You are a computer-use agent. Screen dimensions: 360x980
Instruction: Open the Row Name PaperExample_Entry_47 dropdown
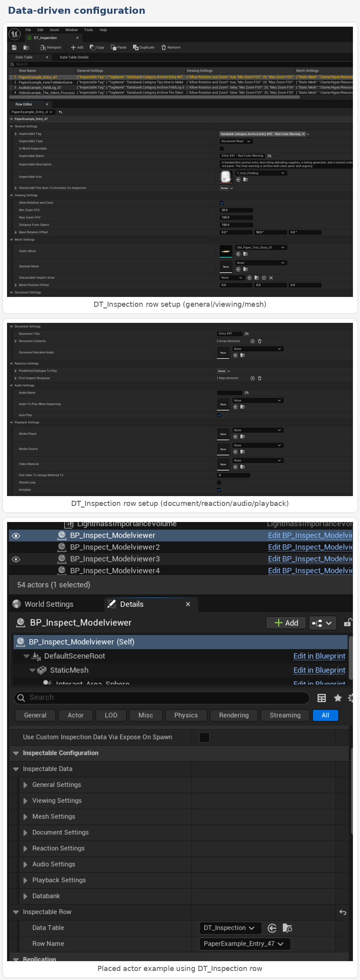tap(244, 944)
